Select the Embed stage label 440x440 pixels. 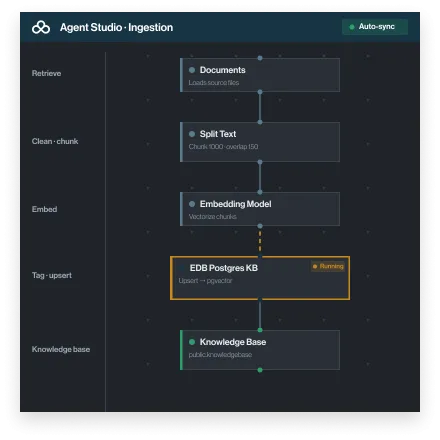click(44, 209)
